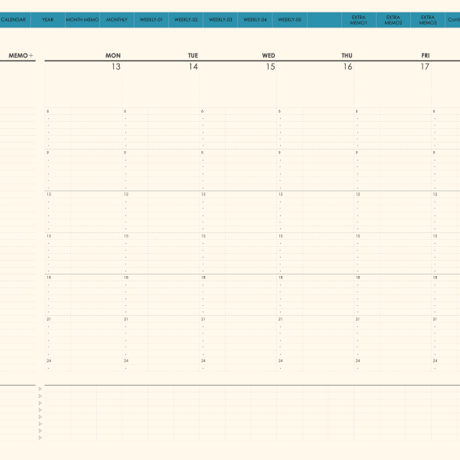Select date number 17
The image size is (460, 460).
point(425,67)
